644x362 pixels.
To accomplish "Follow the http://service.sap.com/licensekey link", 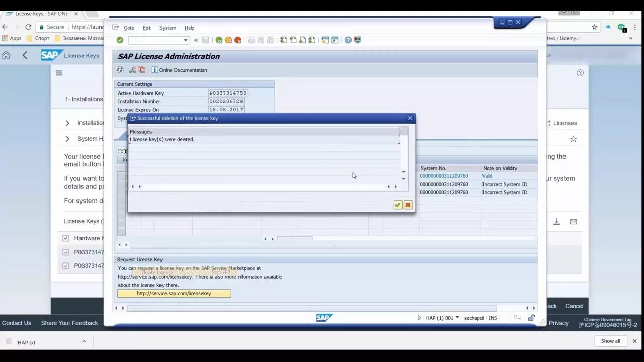I will coord(174,293).
